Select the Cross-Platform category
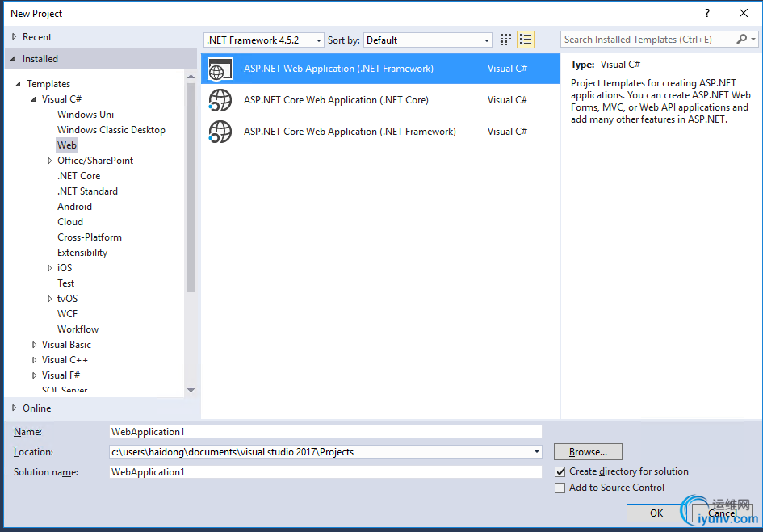 coord(90,237)
